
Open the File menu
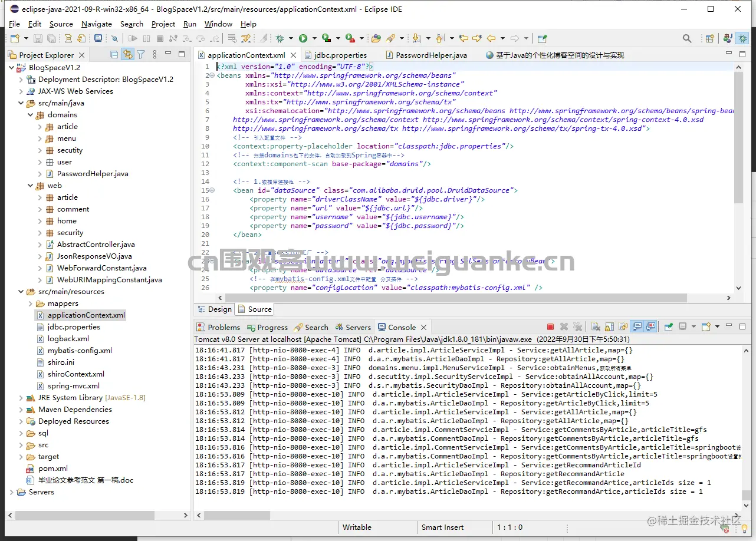(x=14, y=24)
